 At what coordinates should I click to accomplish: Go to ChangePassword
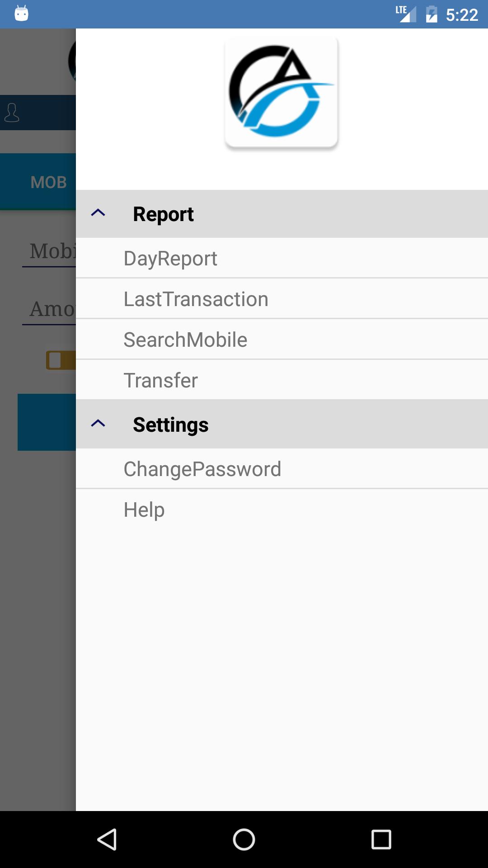click(202, 469)
